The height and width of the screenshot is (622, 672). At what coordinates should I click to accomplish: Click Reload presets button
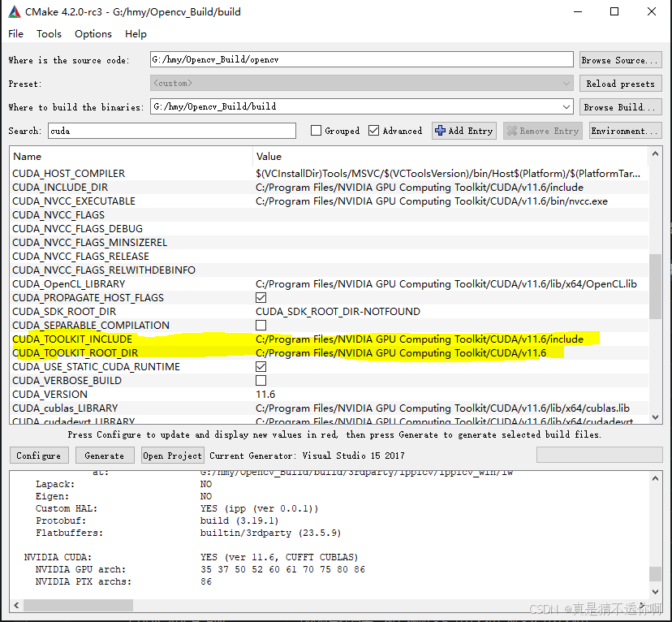(x=621, y=84)
